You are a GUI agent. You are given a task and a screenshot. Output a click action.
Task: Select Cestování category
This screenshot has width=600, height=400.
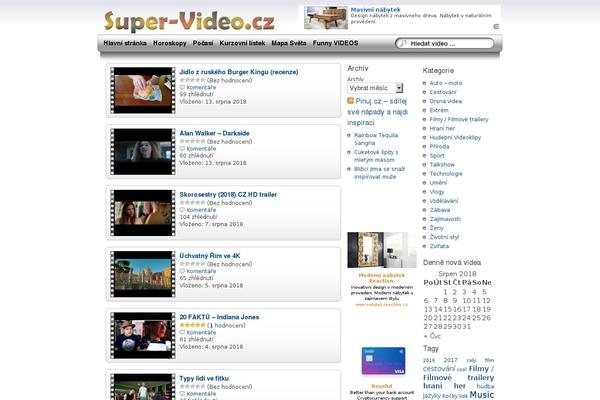pyautogui.click(x=443, y=92)
